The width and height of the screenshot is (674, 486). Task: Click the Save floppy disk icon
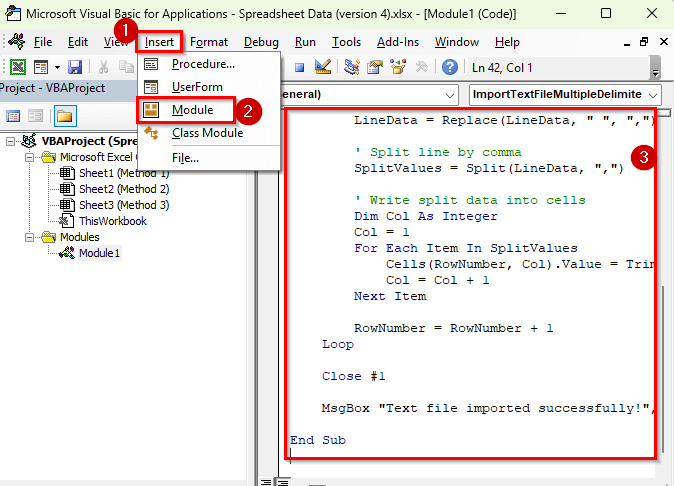pyautogui.click(x=75, y=67)
